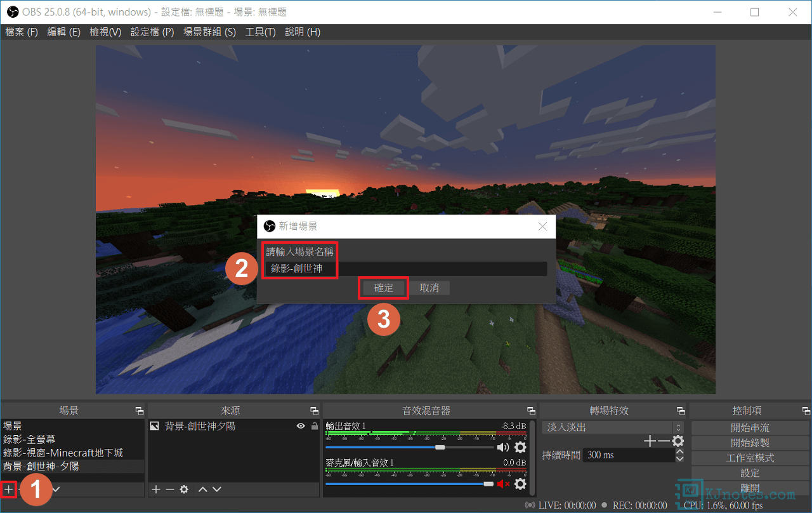Click 0.0 dB level readout
Screen dimensions: 812x513
point(514,463)
